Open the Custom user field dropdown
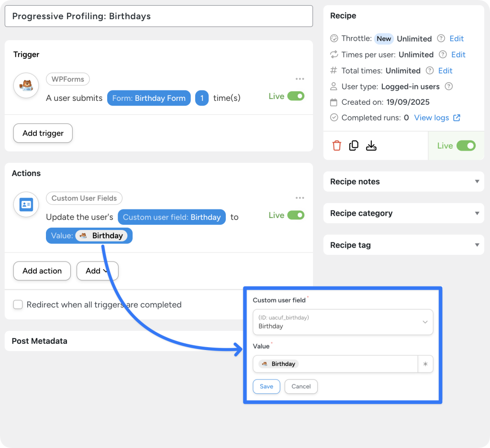This screenshot has width=490, height=448. 343,322
